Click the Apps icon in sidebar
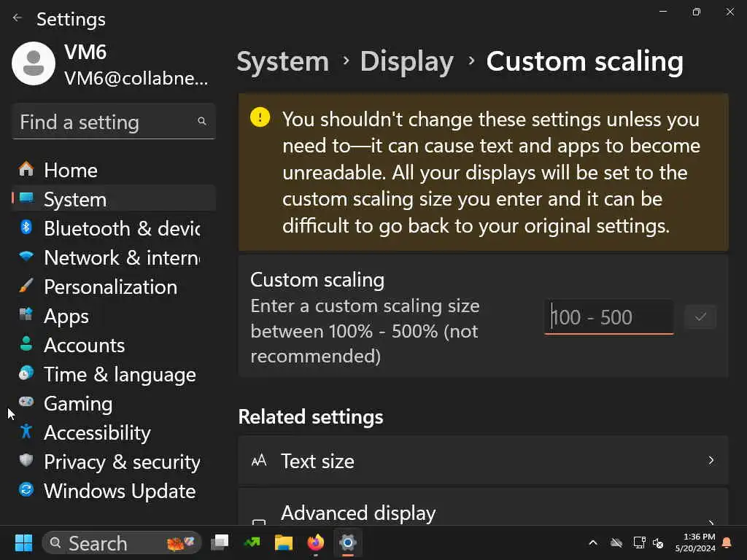747x560 pixels. tap(26, 315)
